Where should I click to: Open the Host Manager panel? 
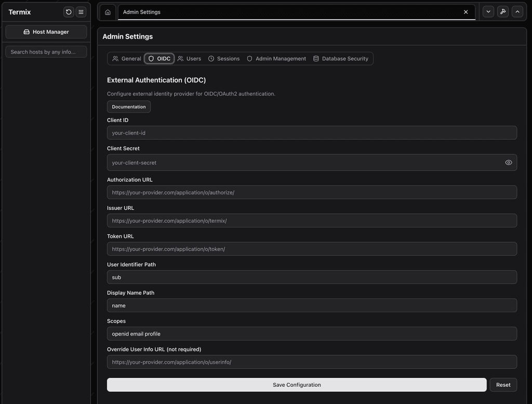click(46, 32)
